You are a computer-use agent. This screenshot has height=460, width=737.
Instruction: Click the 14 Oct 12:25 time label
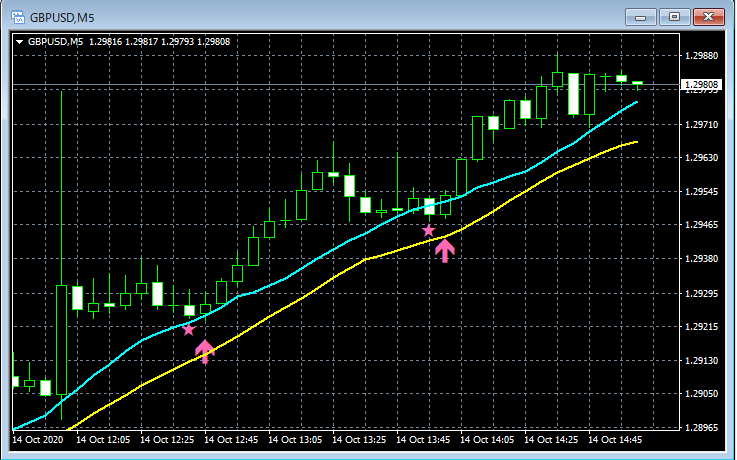pos(167,440)
